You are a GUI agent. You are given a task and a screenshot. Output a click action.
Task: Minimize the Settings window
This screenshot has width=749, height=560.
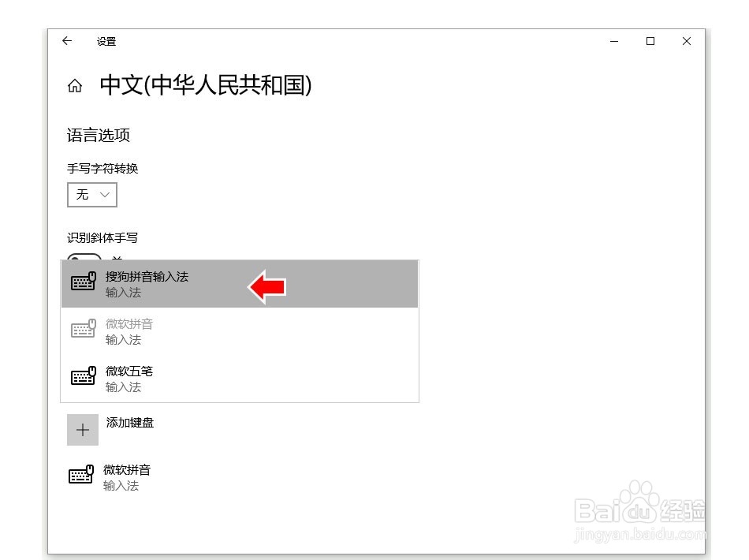[614, 42]
